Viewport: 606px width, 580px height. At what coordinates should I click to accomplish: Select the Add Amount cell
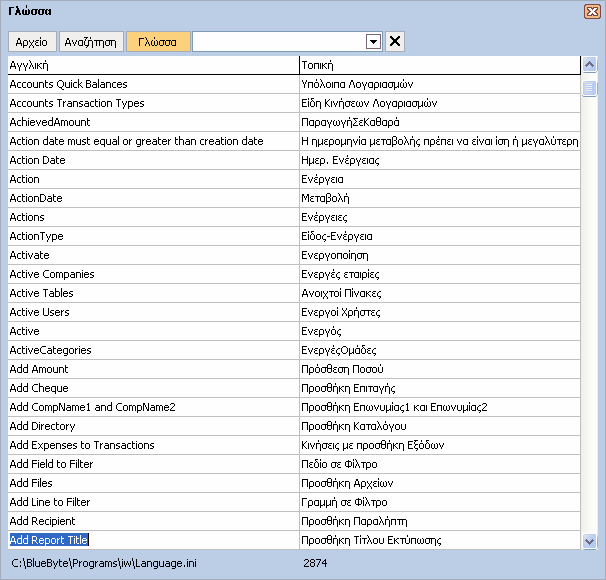[153, 369]
